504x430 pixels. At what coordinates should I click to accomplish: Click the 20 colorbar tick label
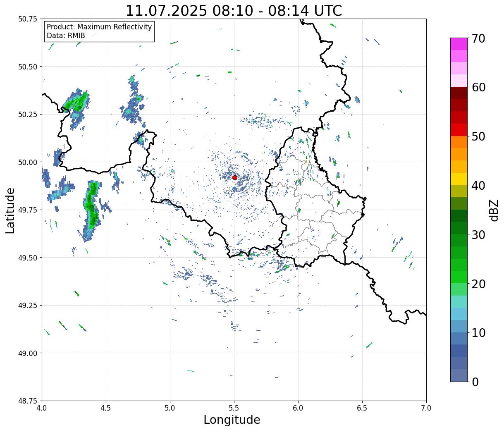tap(478, 284)
